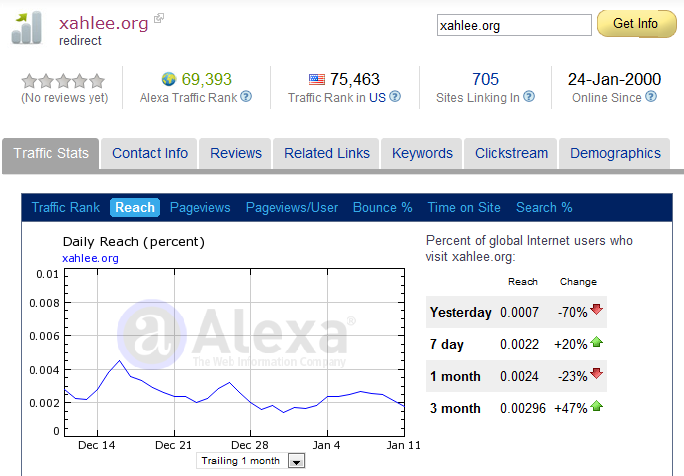Click the Alexa bar chart logo icon

(26, 27)
